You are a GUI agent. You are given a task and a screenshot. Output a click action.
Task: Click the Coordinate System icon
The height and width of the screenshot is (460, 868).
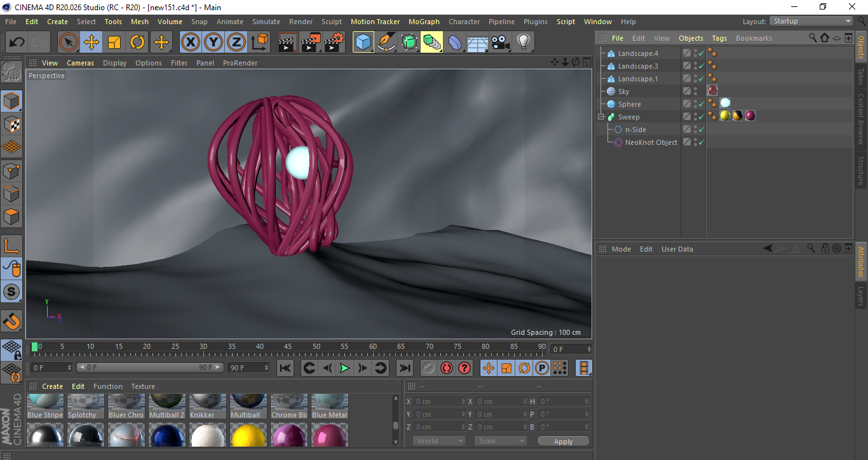tap(259, 43)
